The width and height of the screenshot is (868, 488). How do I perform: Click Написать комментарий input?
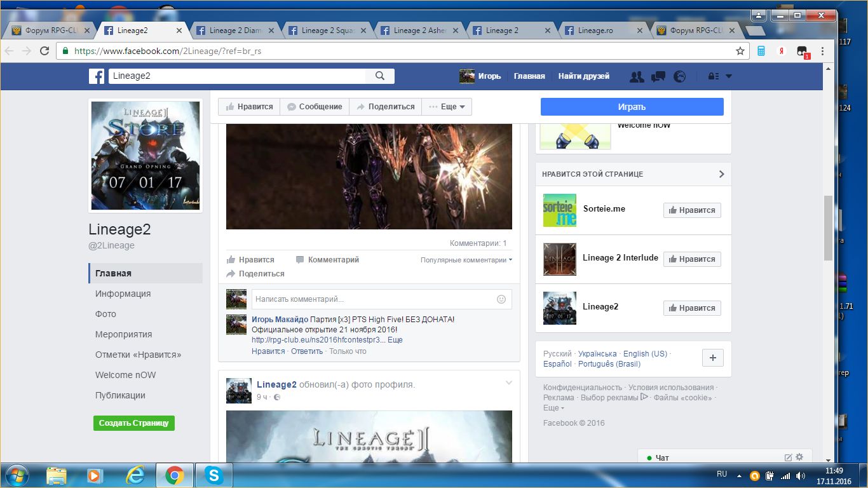(381, 299)
